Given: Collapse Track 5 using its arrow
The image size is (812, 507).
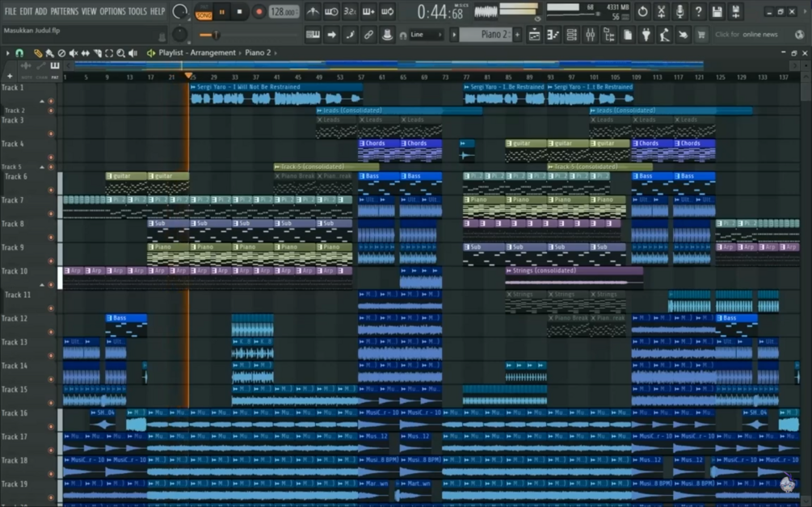Looking at the screenshot, I should pos(42,167).
